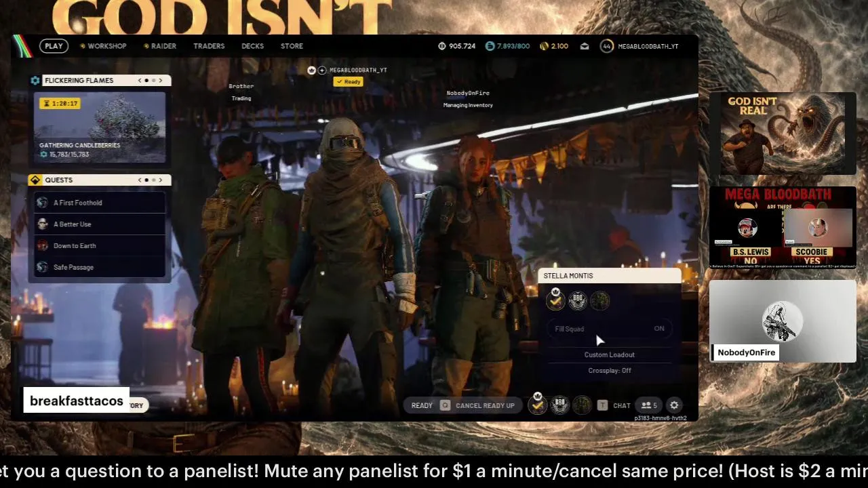Click the NobodyOnFire webcam avatar tile
868x488 pixels.
(x=783, y=321)
